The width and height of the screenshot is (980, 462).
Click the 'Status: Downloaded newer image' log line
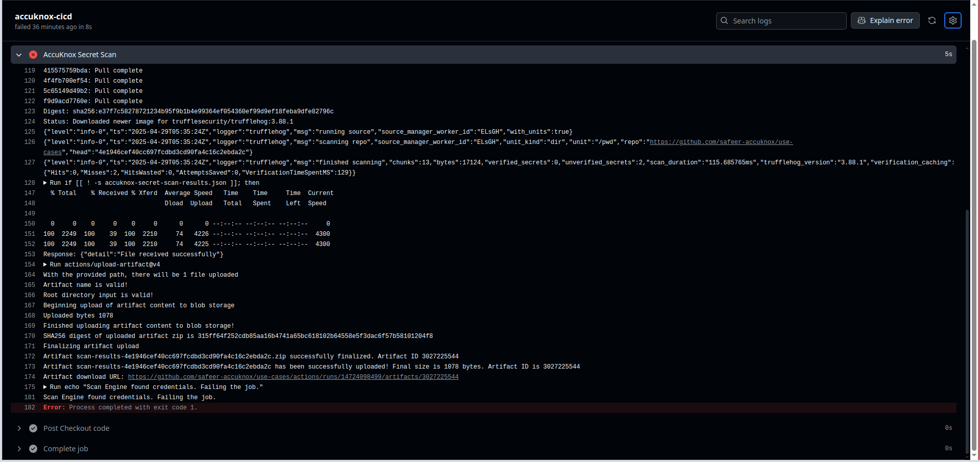pyautogui.click(x=168, y=121)
